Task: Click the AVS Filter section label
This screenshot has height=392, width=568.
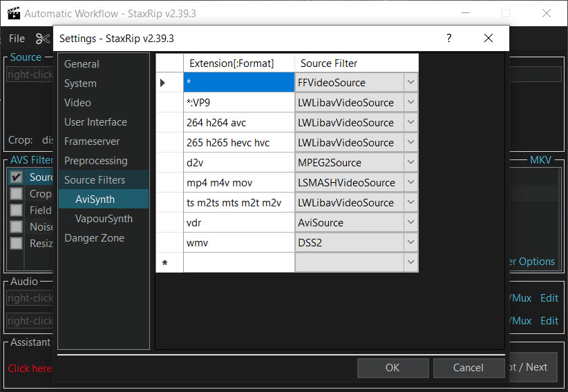Action: 32,160
